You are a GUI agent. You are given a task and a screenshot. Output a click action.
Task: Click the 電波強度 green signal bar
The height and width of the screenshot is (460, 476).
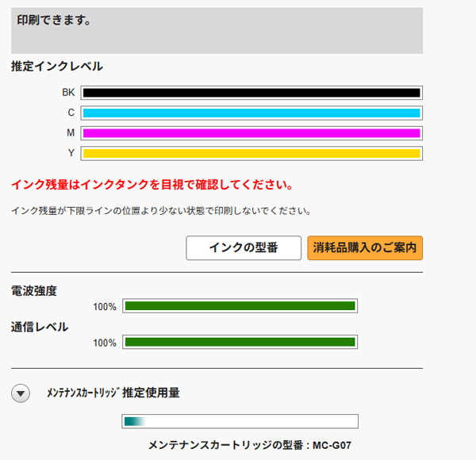click(240, 306)
